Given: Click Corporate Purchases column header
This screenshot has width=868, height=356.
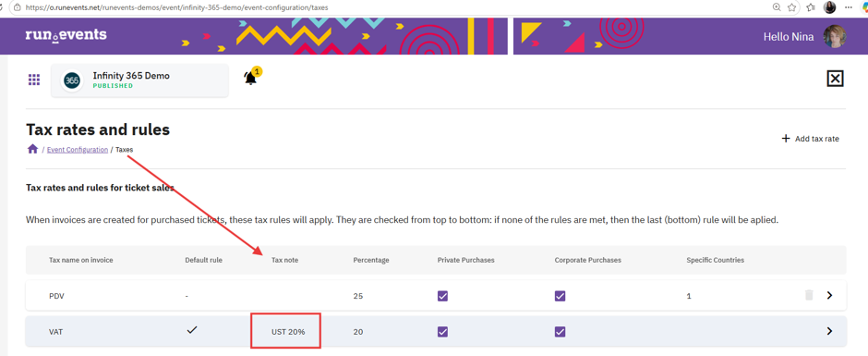Looking at the screenshot, I should click(x=588, y=260).
